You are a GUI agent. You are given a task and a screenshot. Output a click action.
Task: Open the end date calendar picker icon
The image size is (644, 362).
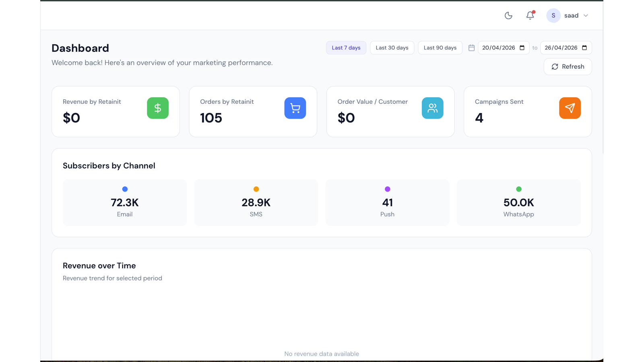(x=584, y=47)
